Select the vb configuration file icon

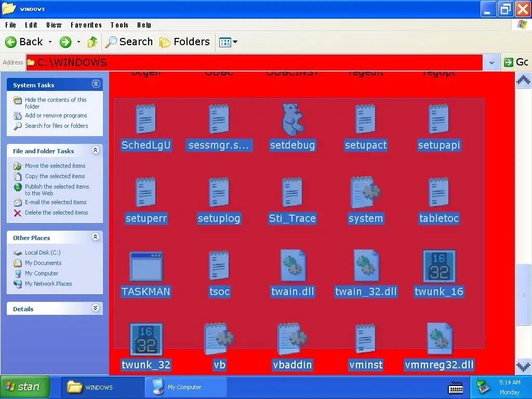219,339
